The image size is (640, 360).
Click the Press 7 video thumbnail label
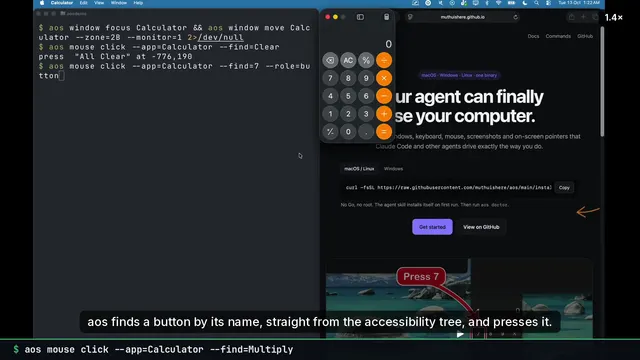click(421, 276)
